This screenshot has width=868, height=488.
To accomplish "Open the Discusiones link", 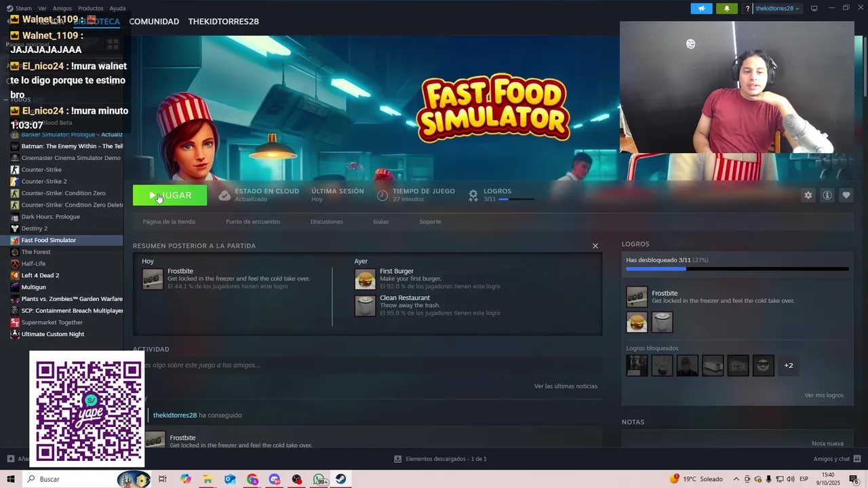I will point(327,222).
